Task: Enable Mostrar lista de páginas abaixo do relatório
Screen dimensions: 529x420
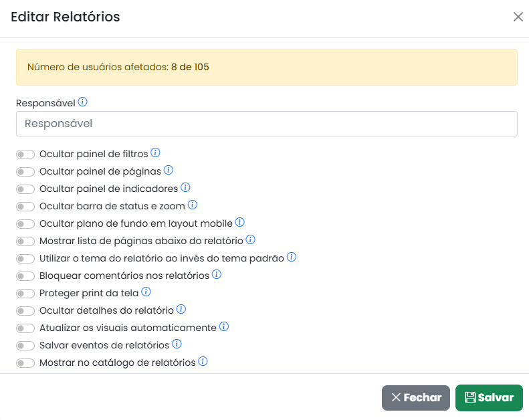Action: tap(25, 241)
